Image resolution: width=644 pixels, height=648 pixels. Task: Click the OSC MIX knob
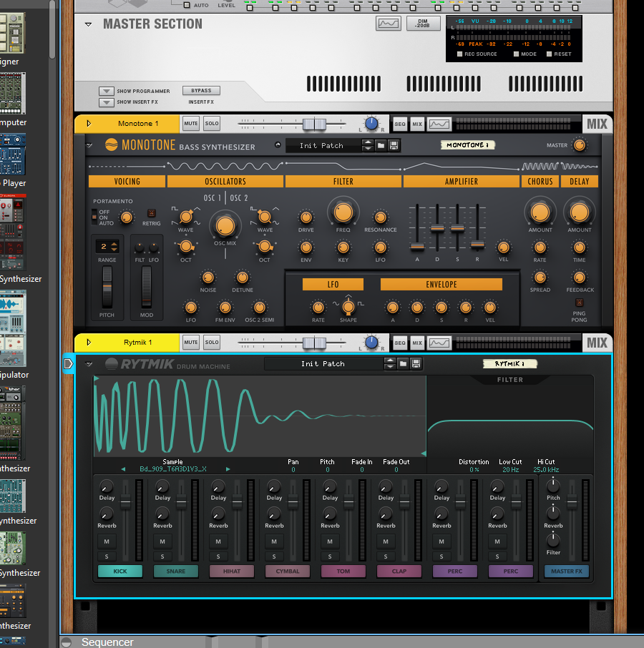coord(225,225)
